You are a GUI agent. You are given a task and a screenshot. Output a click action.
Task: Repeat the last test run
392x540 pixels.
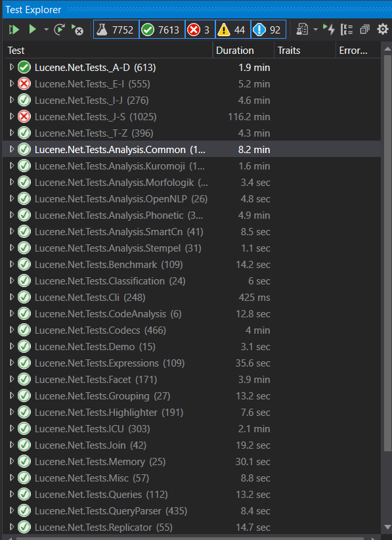[60, 30]
